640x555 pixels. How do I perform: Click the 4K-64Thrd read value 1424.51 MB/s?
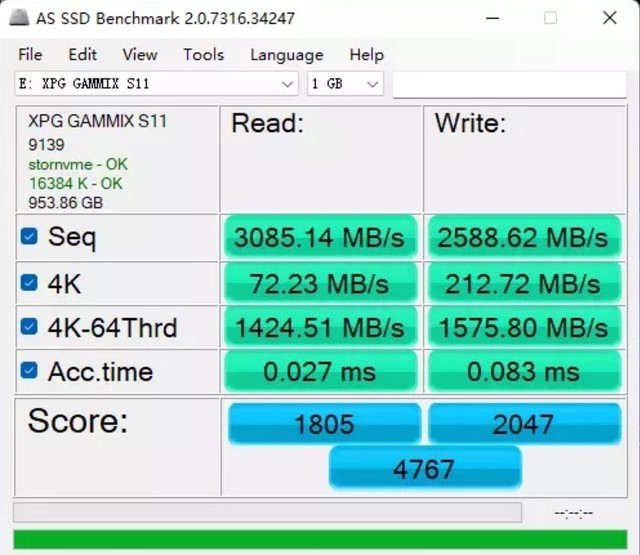tap(320, 327)
